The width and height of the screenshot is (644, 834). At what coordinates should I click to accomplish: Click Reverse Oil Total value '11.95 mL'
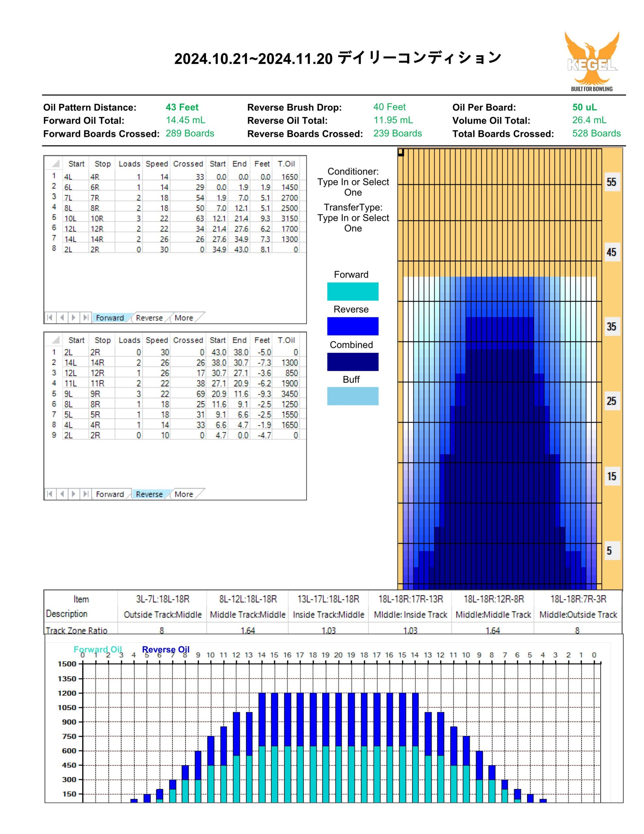(393, 120)
